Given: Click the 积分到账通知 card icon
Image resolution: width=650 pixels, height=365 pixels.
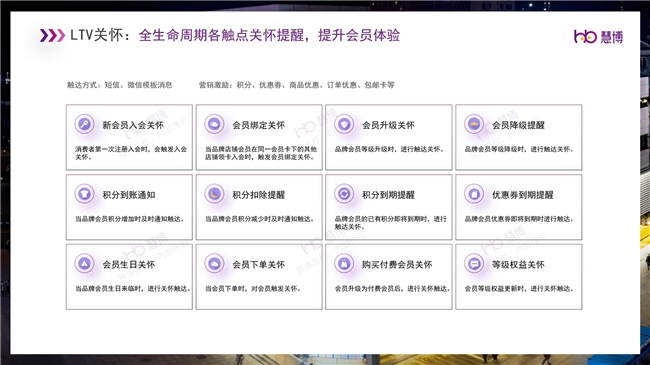Looking at the screenshot, I should [85, 194].
